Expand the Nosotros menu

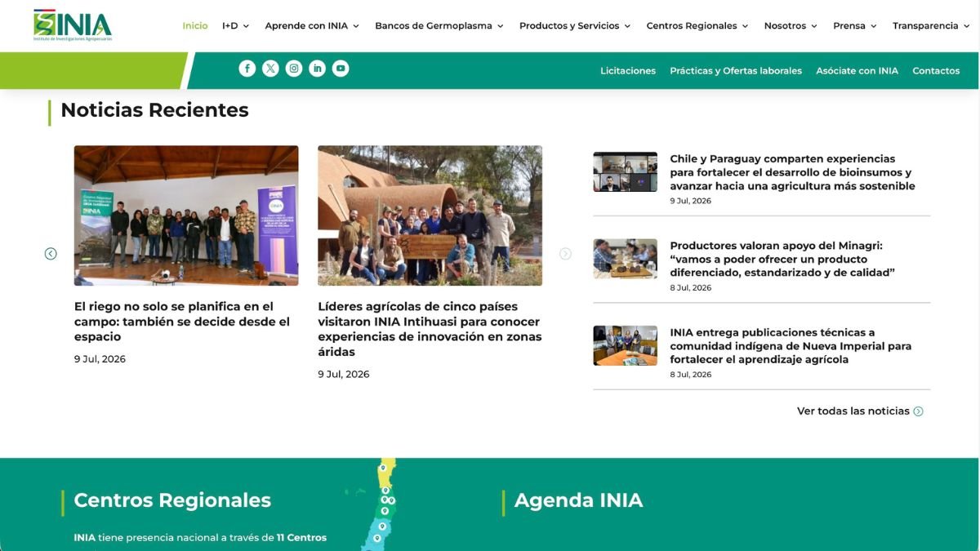tap(791, 26)
